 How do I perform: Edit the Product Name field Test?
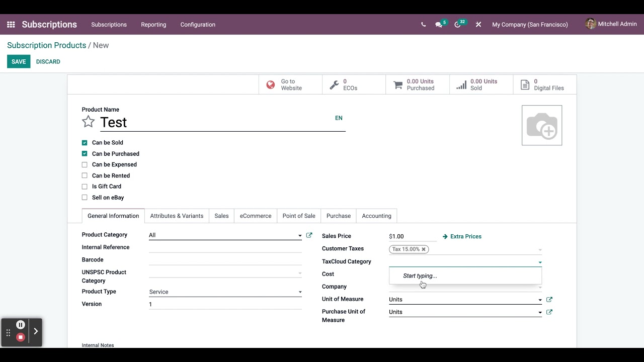click(x=223, y=122)
